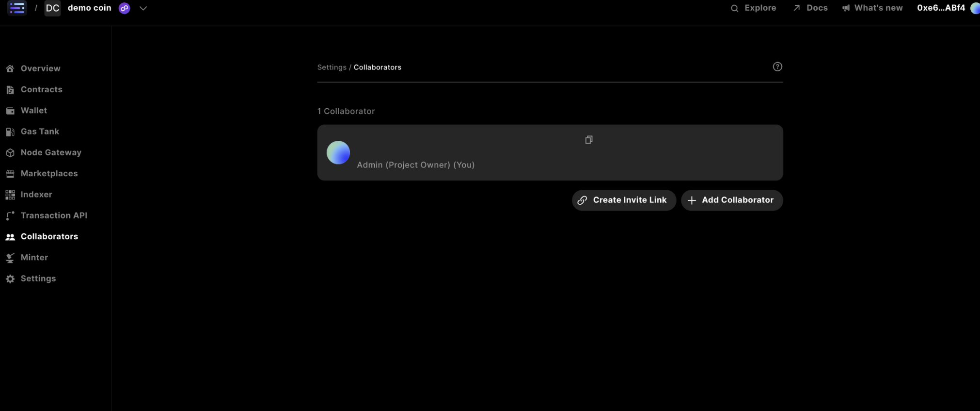Open What's new announcements
Screen dimensions: 980x411
pos(872,8)
